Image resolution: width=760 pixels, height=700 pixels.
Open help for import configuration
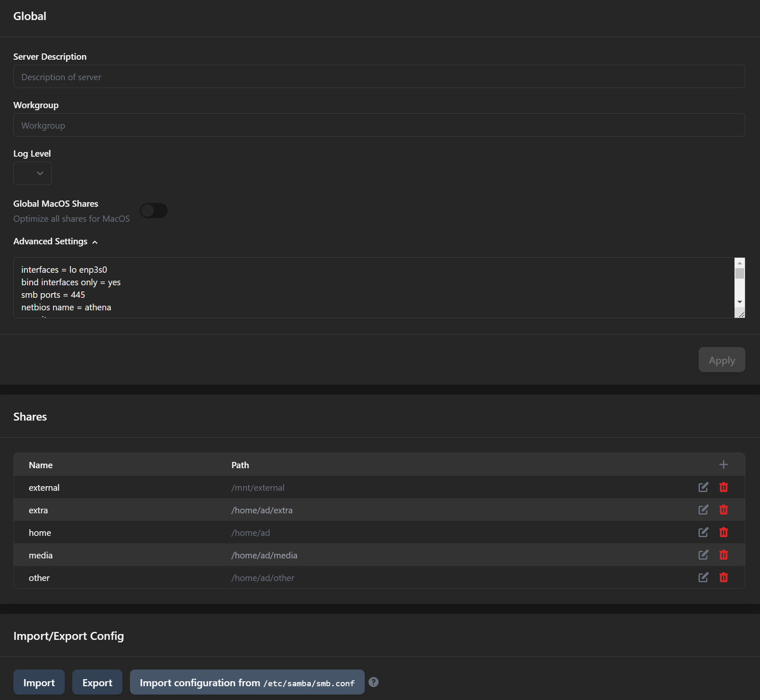pos(374,682)
